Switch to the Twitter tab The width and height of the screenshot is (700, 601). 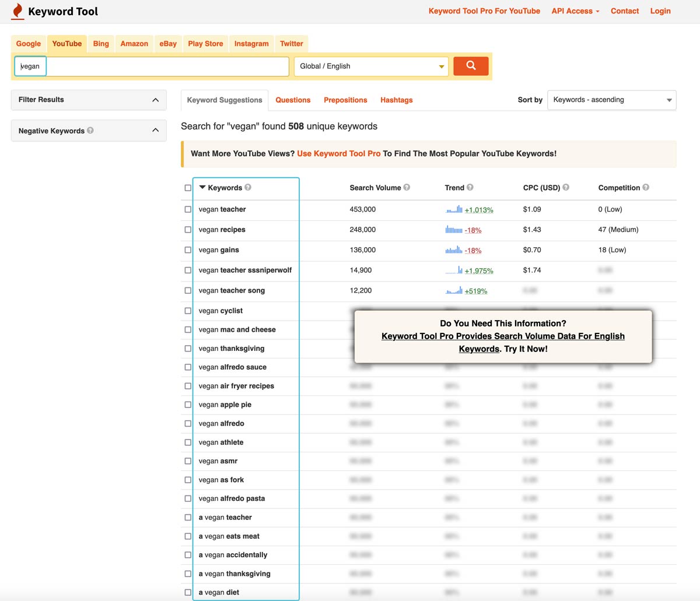(x=292, y=44)
